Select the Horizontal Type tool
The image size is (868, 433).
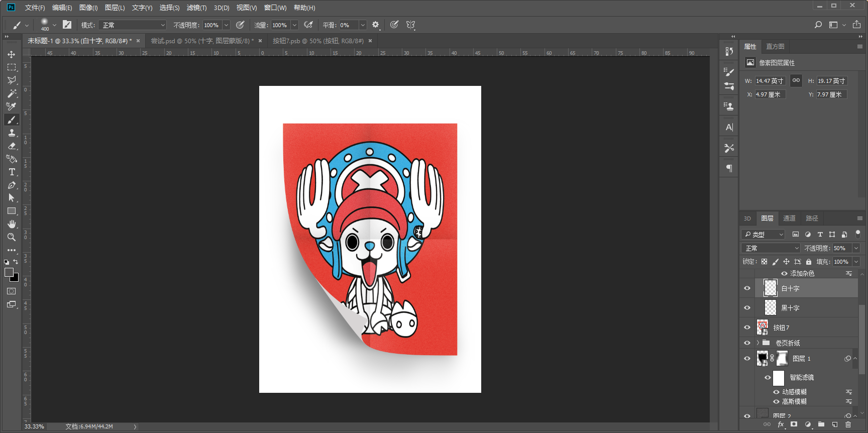12,172
